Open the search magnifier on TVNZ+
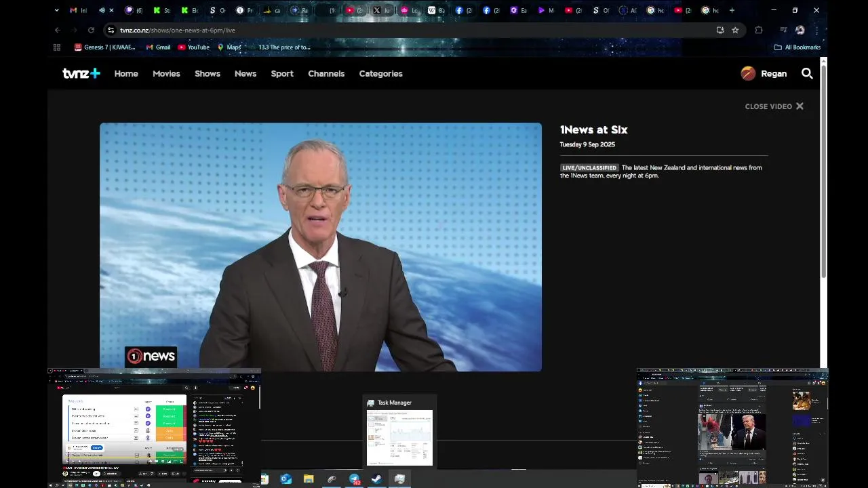 tap(807, 73)
